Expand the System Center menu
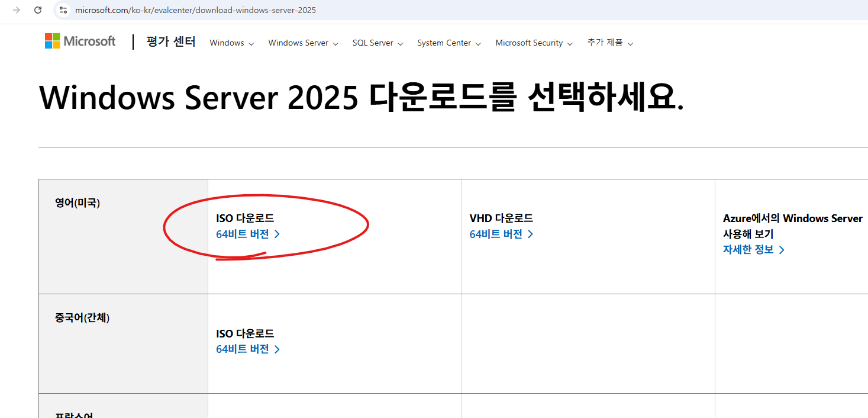 coord(449,43)
